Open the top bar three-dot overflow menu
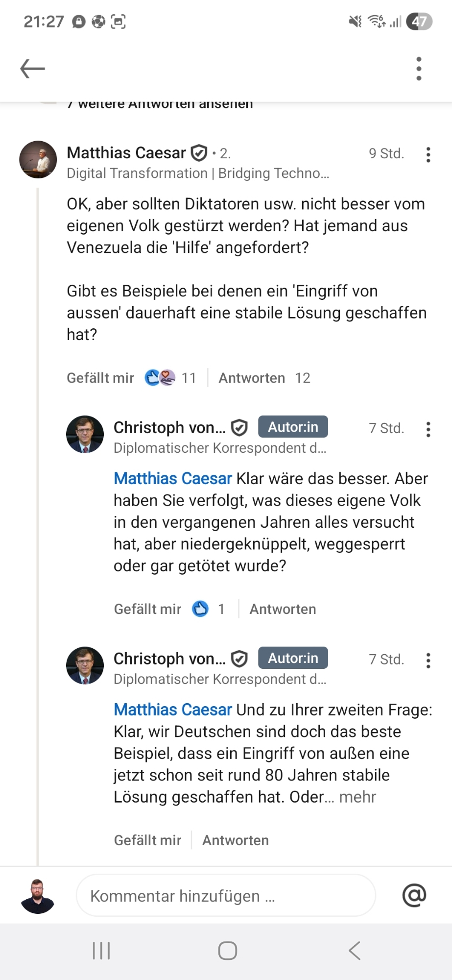The width and height of the screenshot is (452, 980). [x=419, y=69]
